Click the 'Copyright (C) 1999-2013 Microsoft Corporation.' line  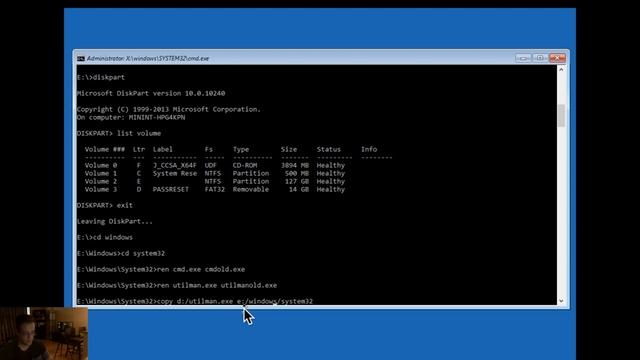(x=169, y=109)
